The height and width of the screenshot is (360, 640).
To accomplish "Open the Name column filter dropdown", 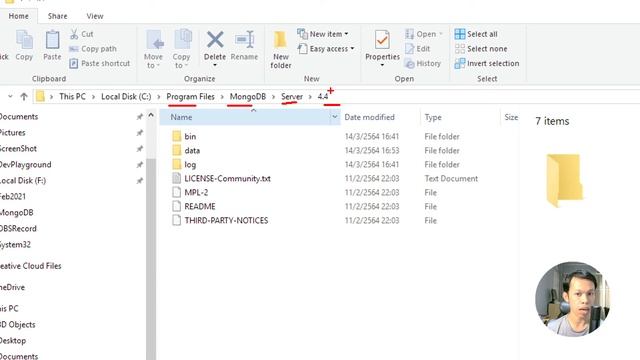I will click(x=335, y=117).
